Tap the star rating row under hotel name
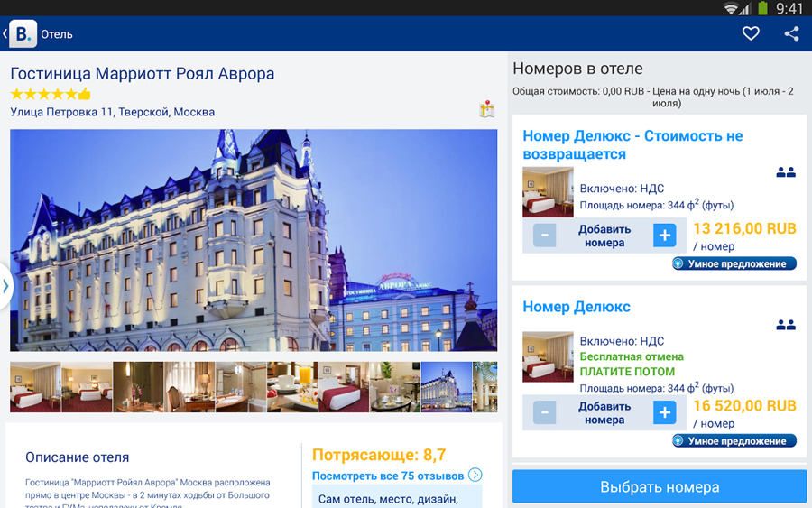The image size is (812, 508). 51,94
